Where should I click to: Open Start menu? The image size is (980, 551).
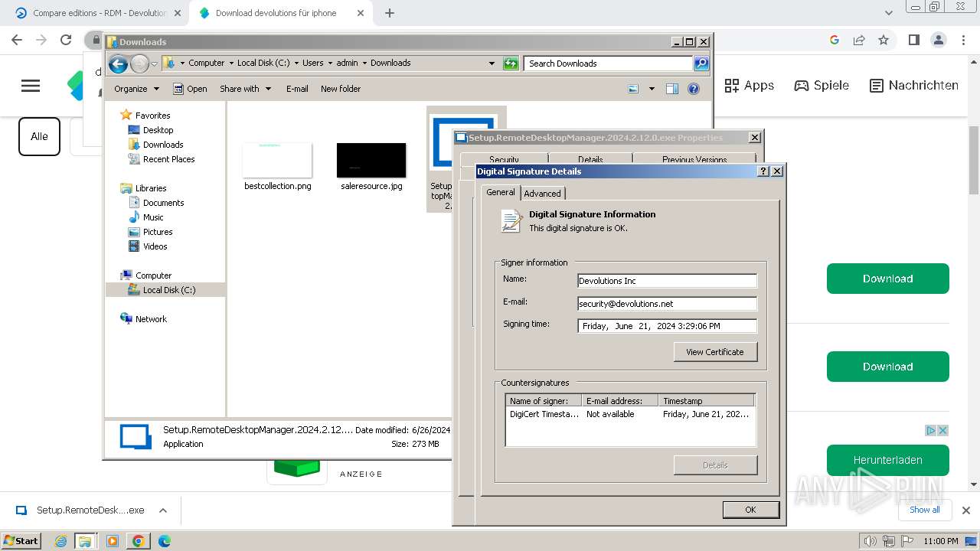pyautogui.click(x=21, y=540)
